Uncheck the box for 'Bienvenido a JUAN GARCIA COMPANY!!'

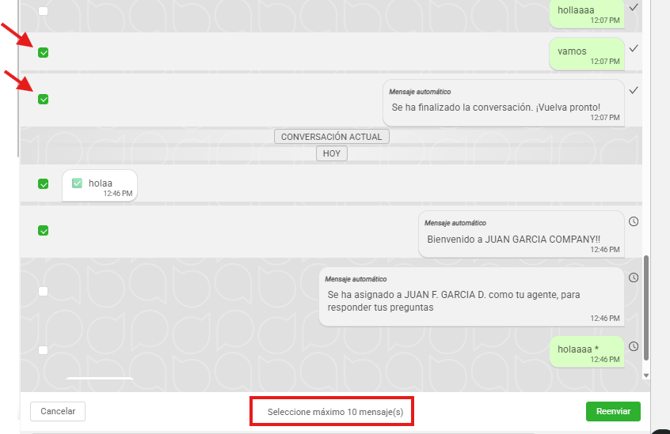point(43,231)
